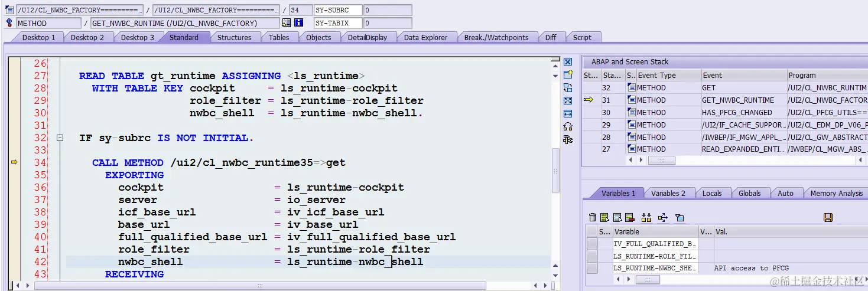Click the SY-TABIX variable name field
The image size is (868, 291).
338,23
